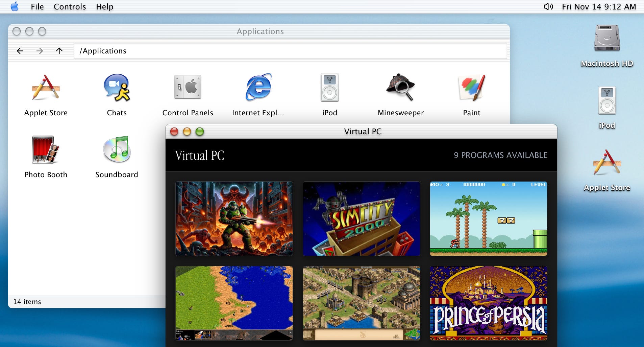Launch Prince of Persia in Virtual PC
The width and height of the screenshot is (644, 347).
coord(488,303)
